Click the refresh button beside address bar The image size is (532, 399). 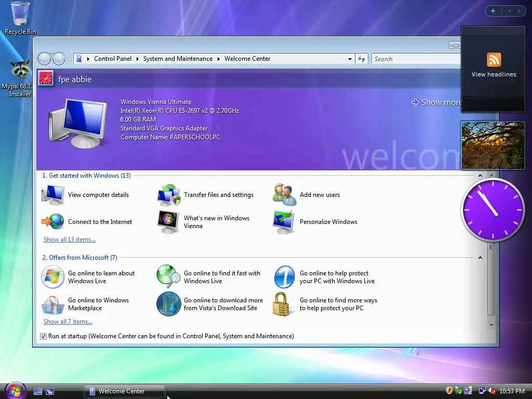click(362, 59)
